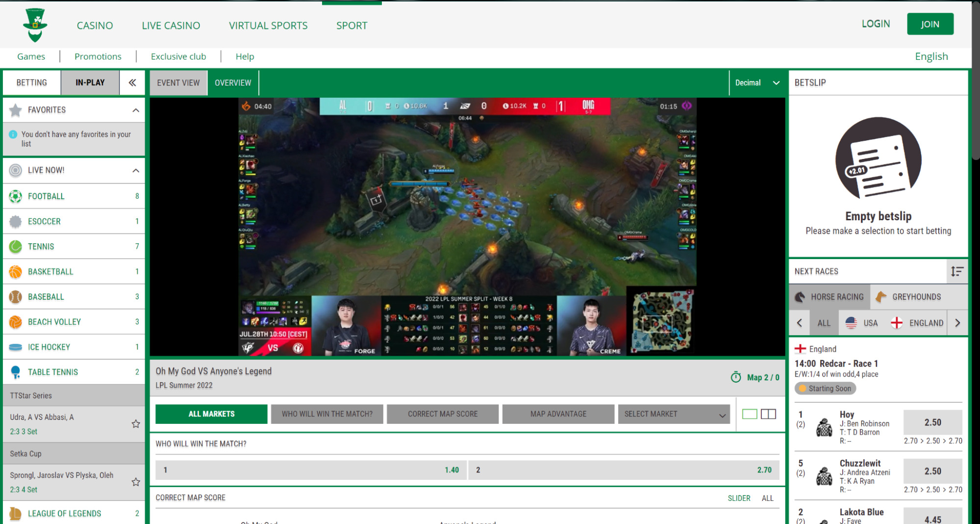
Task: Click the England flag in race filters
Action: point(897,323)
